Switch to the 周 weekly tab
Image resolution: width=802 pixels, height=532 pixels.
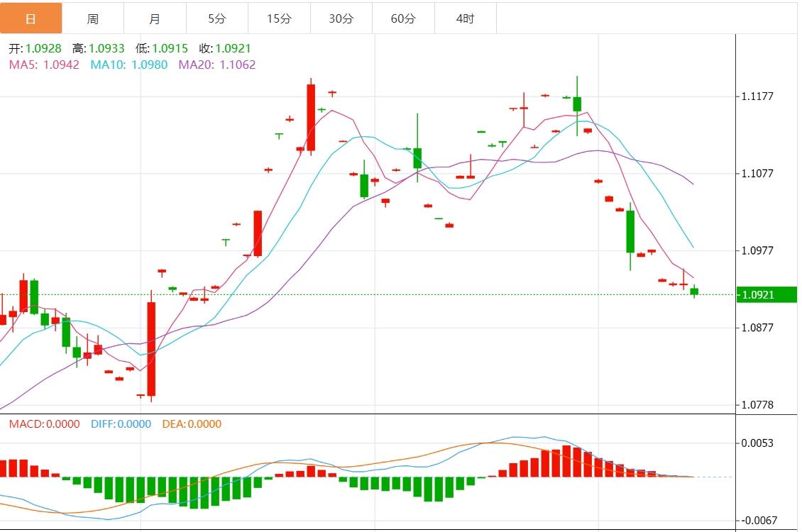[93, 18]
